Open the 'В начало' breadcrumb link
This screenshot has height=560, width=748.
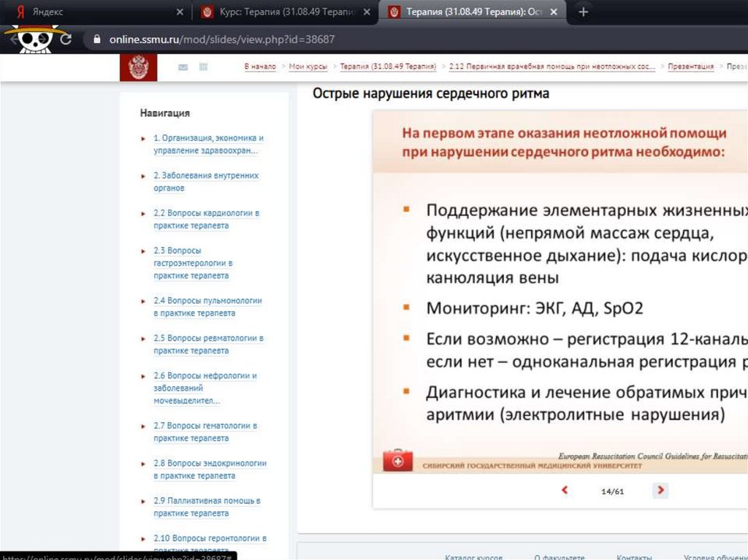[x=260, y=66]
